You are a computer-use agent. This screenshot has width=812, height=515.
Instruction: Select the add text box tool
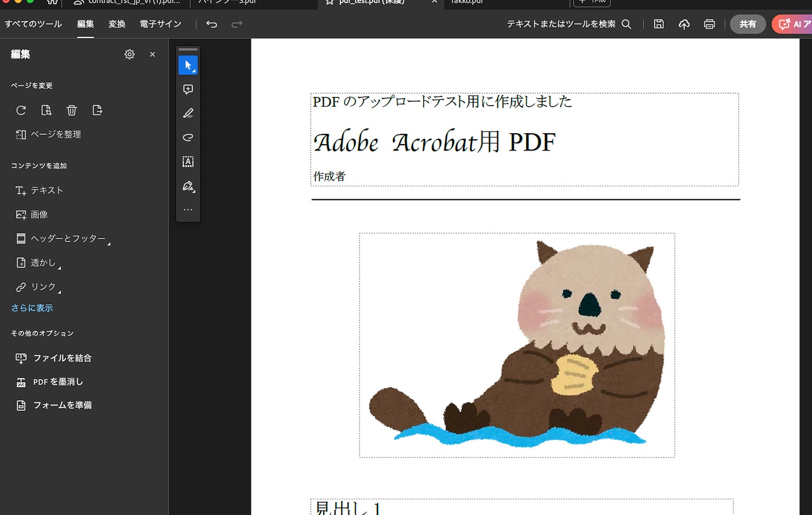tap(188, 161)
